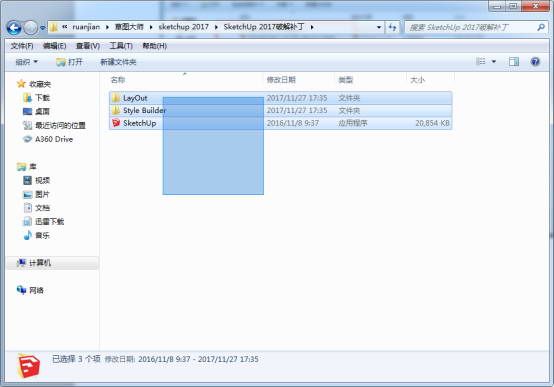Click the Forward navigation arrow
Viewport: 554px width, 387px height.
click(x=31, y=28)
